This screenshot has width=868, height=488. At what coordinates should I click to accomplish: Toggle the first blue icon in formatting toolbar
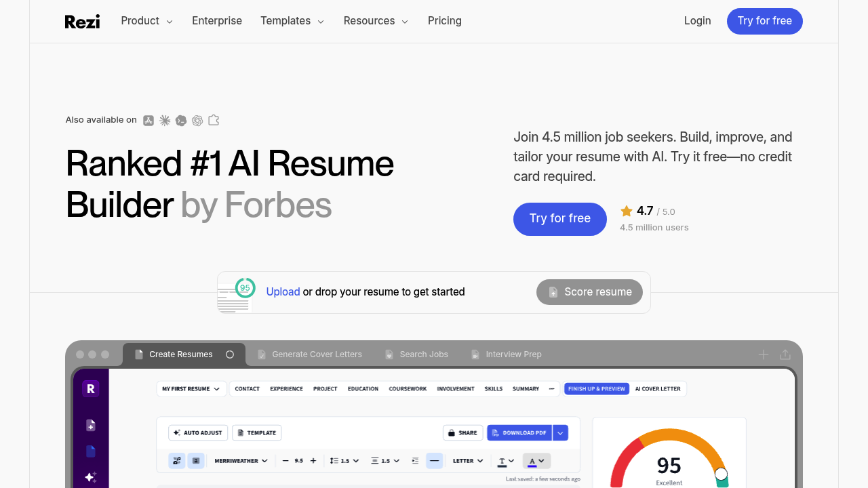coord(177,461)
